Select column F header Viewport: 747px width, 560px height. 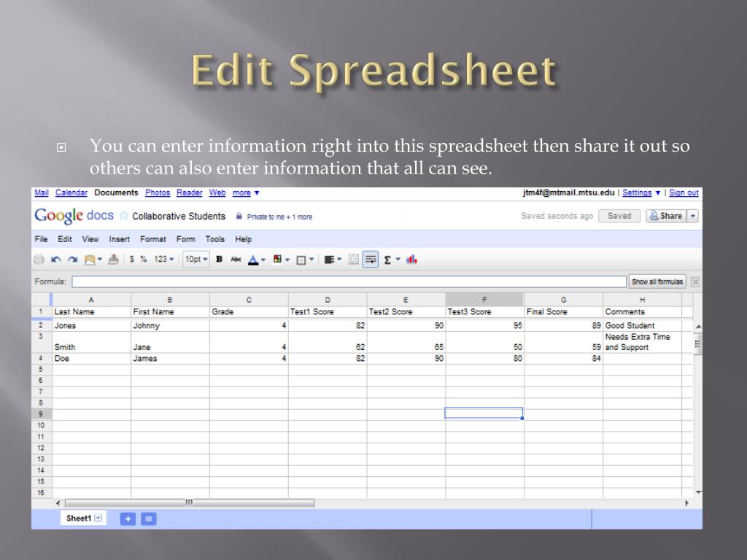coord(484,300)
